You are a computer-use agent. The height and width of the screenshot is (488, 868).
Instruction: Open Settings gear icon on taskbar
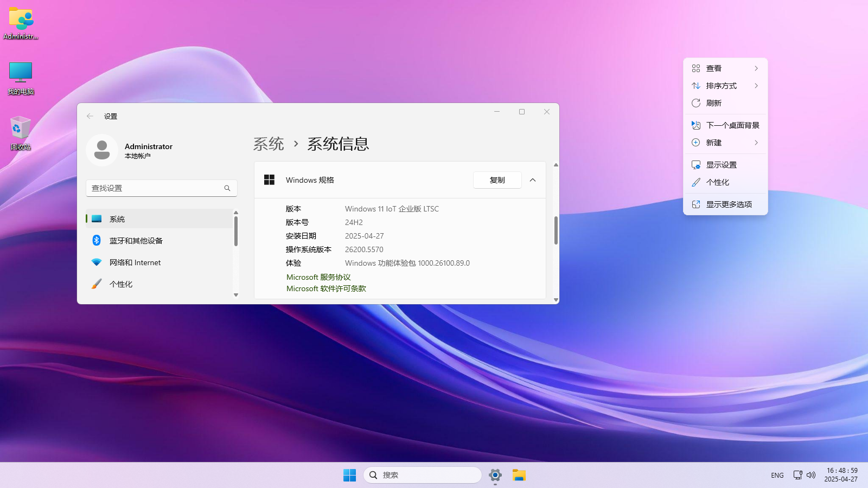(495, 475)
